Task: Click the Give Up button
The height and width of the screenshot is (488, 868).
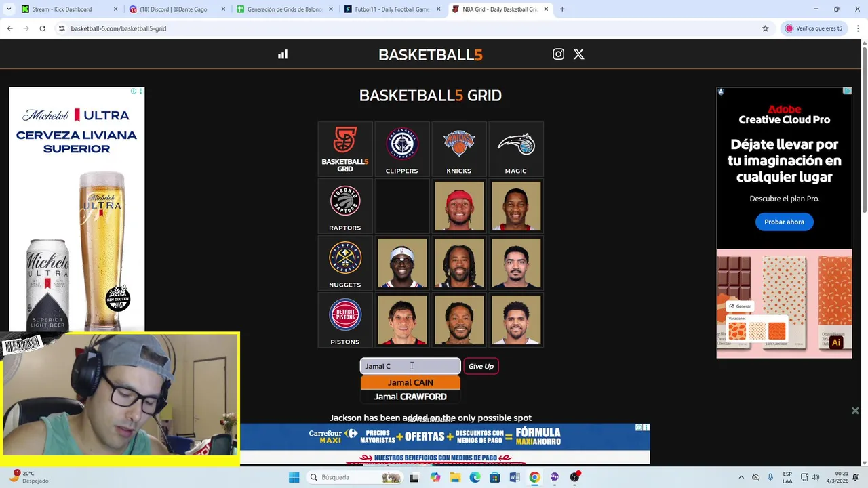Action: [481, 366]
